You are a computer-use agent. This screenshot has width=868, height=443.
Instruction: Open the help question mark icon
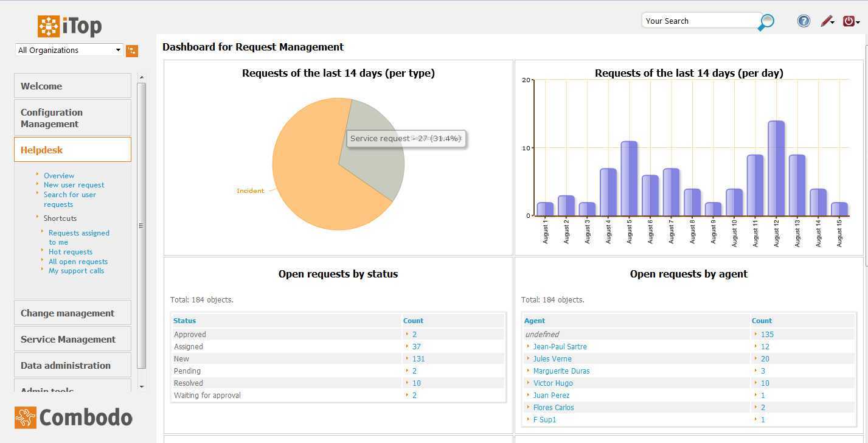tap(804, 21)
